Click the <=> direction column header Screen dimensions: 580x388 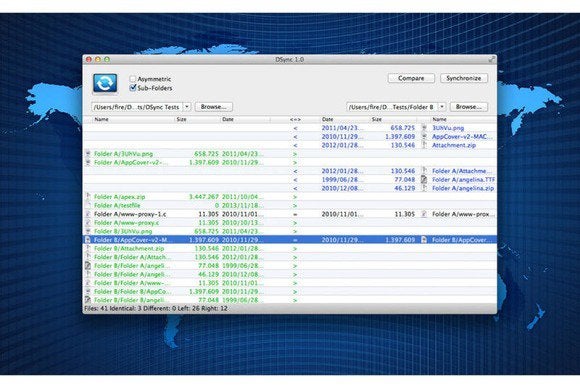tap(295, 119)
